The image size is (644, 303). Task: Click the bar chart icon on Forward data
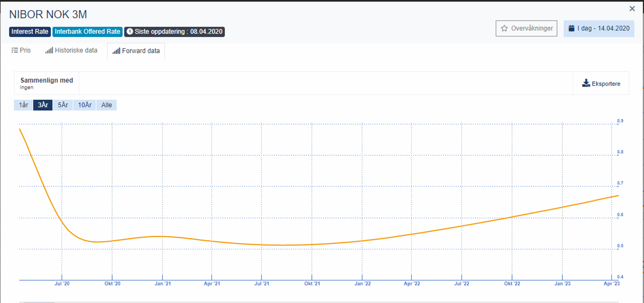(116, 51)
